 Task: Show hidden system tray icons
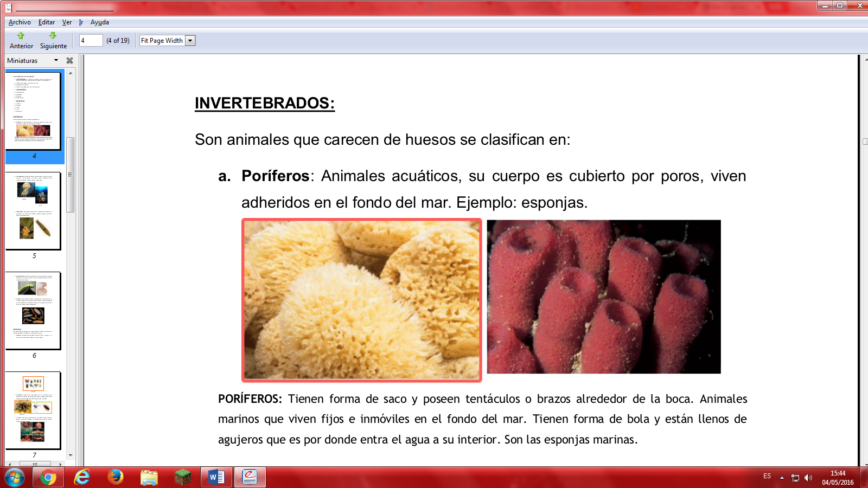point(782,478)
